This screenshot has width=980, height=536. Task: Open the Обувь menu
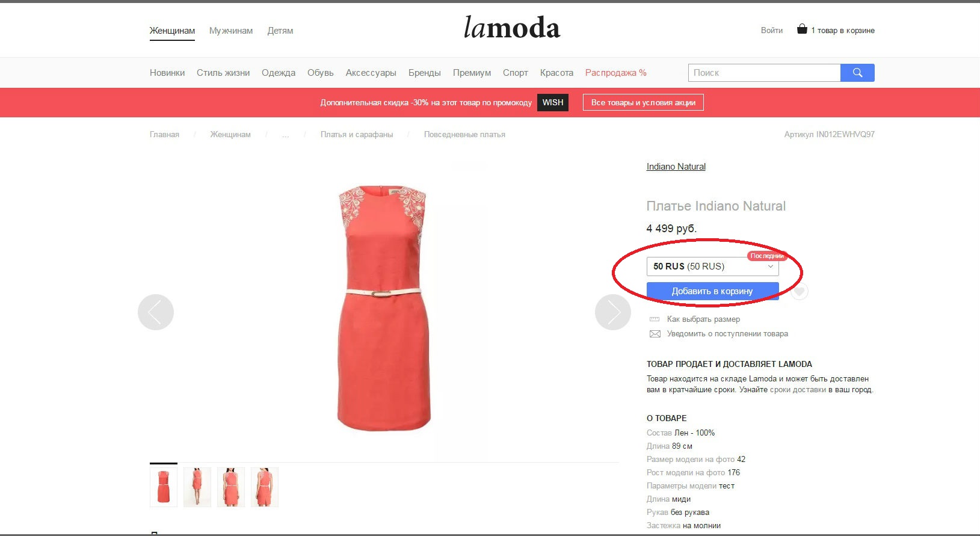[320, 73]
